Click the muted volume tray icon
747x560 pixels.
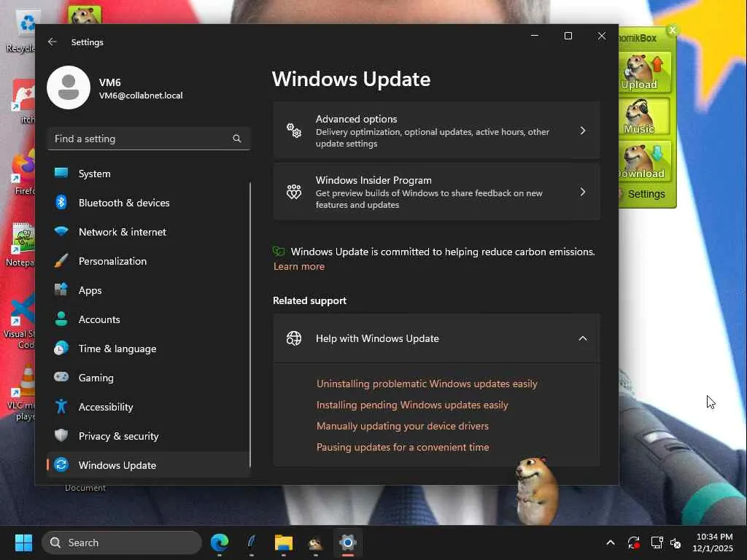676,542
